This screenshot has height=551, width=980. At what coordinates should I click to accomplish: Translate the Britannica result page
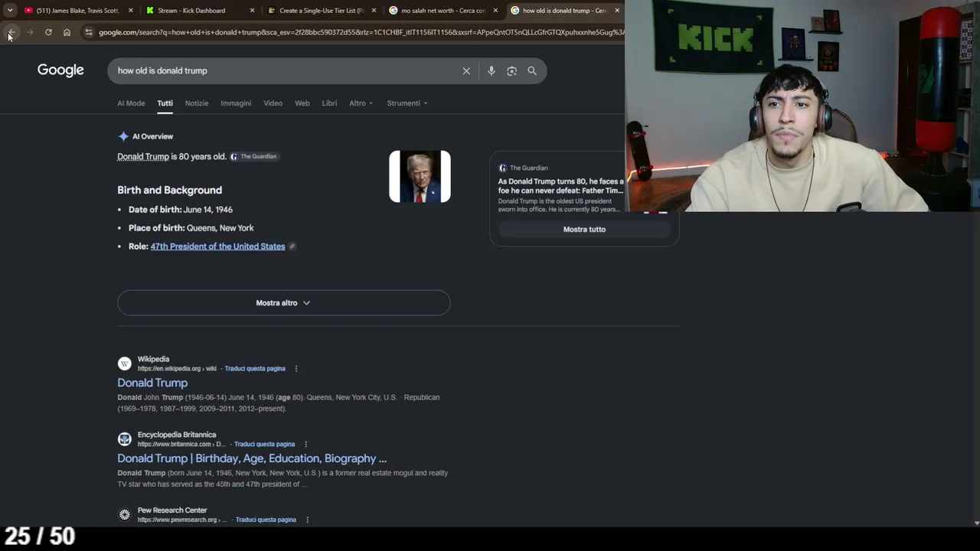(x=264, y=445)
